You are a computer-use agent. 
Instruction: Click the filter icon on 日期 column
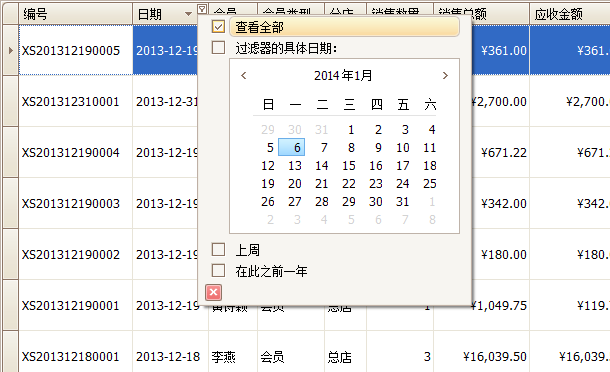click(202, 9)
